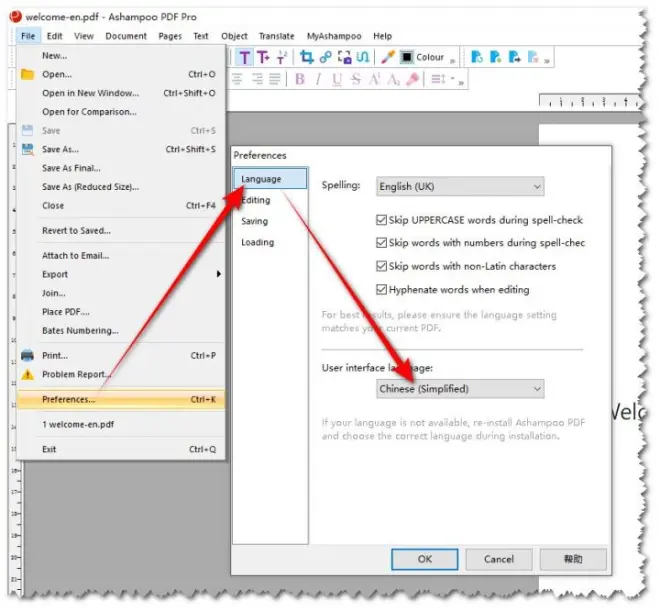Expand the formatting toolbar overflow chevron
The width and height of the screenshot is (660, 611).
[461, 83]
